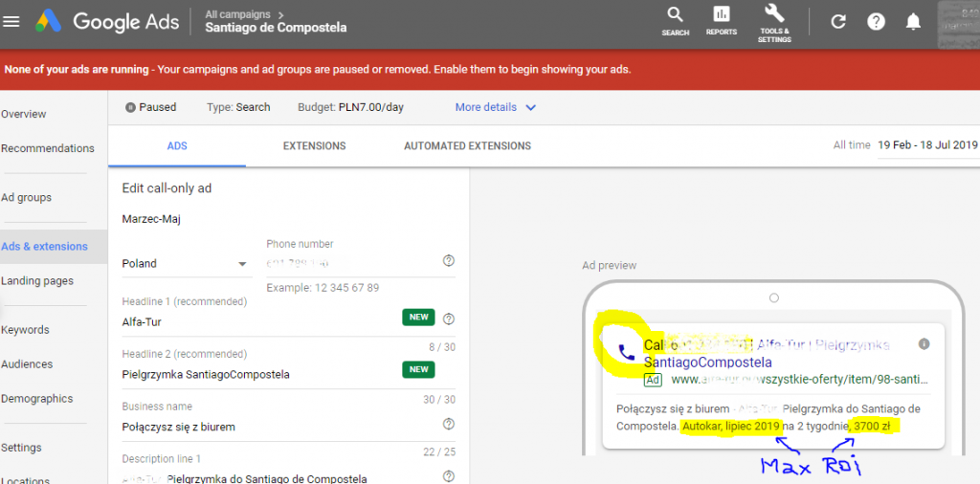Open Ad groups in the sidebar

tap(26, 197)
